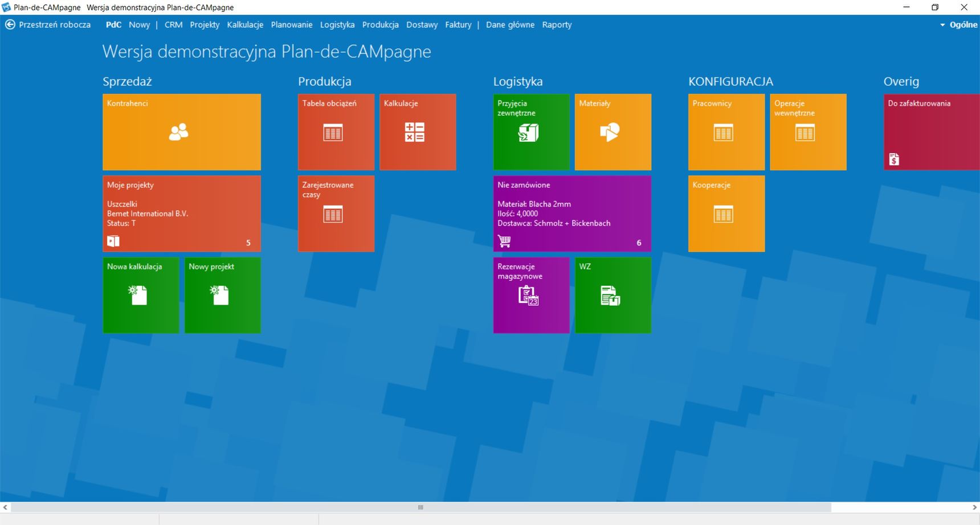Open the Materiały shapes icon
This screenshot has width=980, height=525.
(x=610, y=132)
